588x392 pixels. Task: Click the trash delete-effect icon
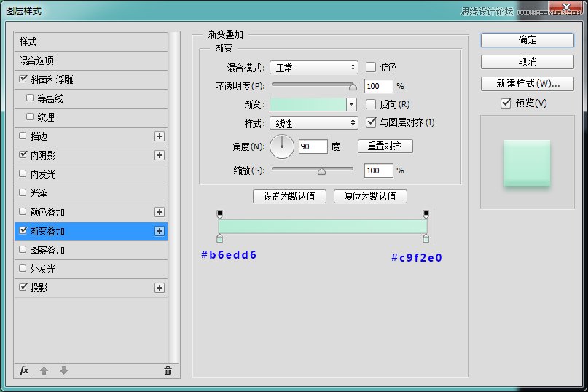168,371
